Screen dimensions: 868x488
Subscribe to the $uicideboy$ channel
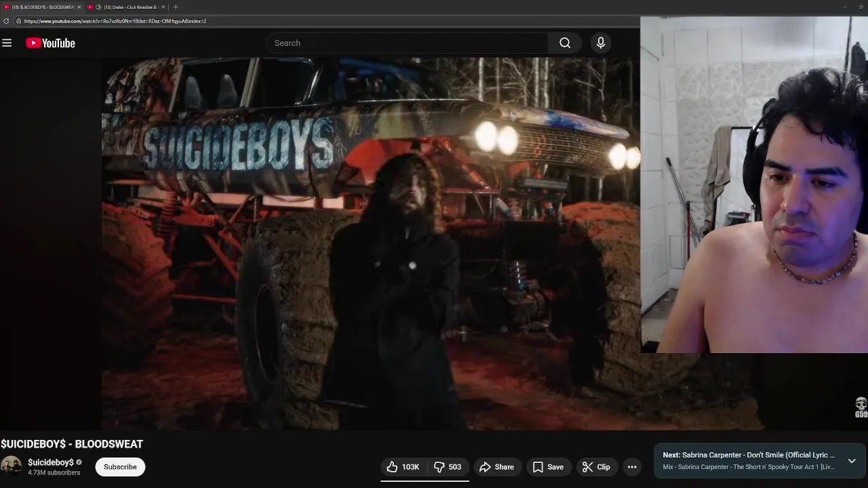pos(120,467)
